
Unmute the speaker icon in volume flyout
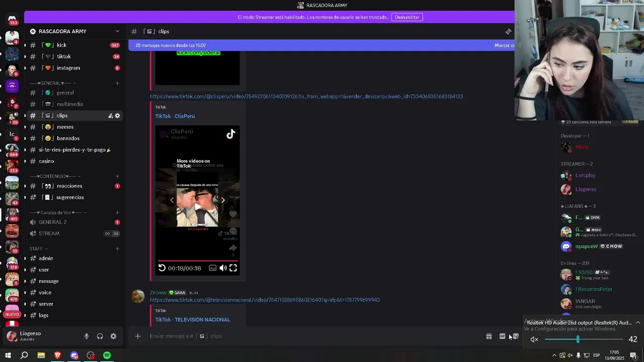534,339
